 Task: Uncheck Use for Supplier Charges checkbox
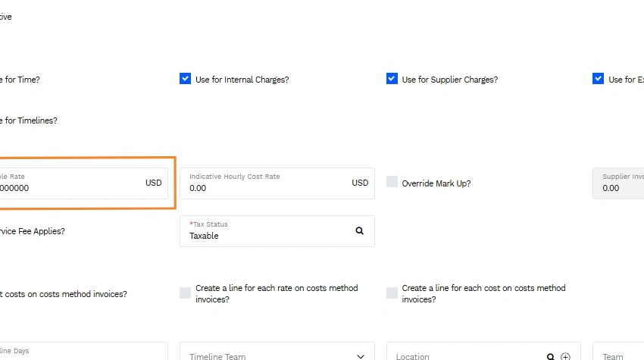[x=392, y=79]
